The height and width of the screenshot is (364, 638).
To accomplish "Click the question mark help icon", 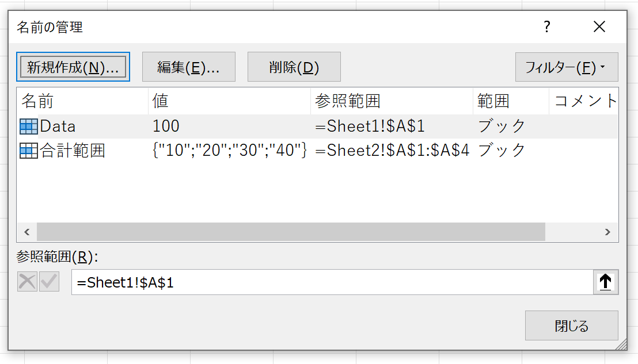I will point(547,27).
